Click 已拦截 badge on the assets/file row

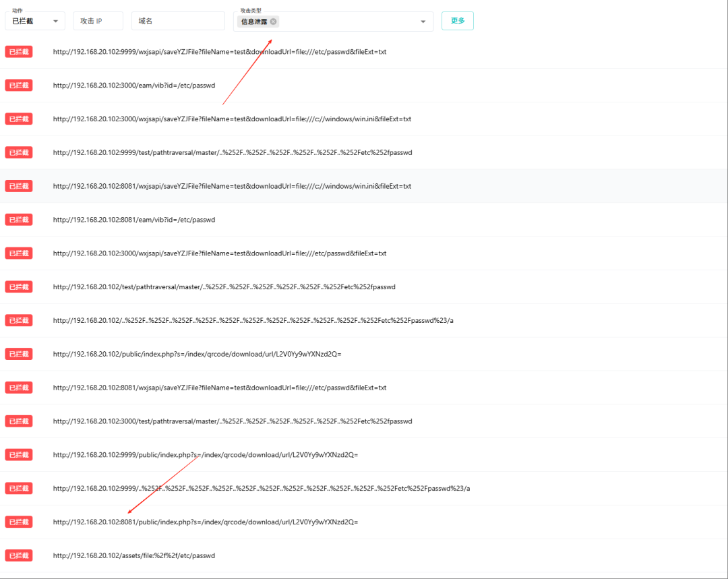click(19, 556)
